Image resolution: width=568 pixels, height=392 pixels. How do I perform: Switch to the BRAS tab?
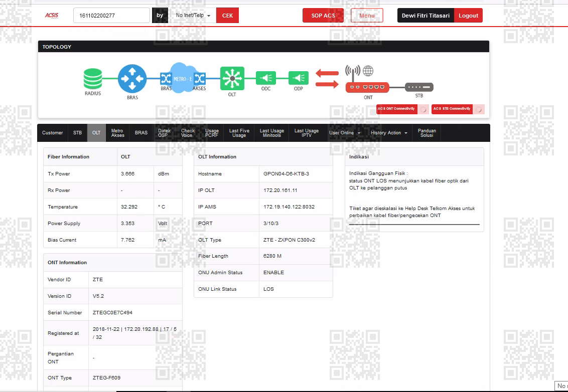(141, 133)
